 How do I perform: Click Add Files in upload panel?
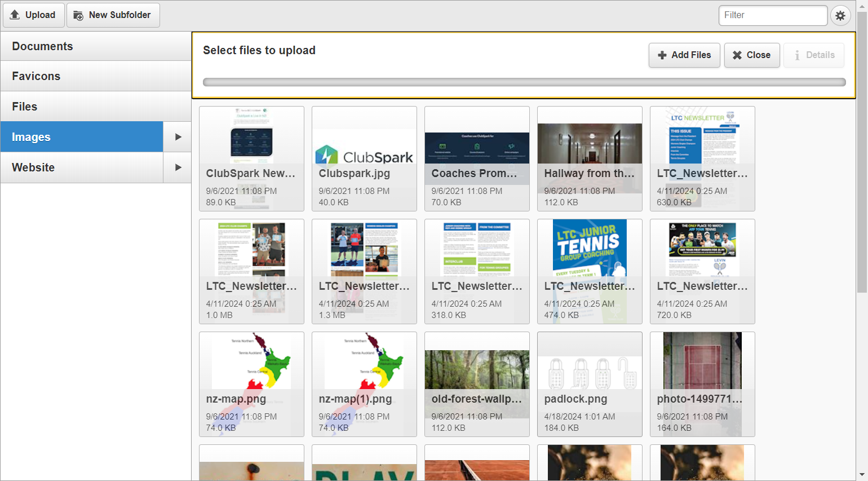[x=684, y=55]
